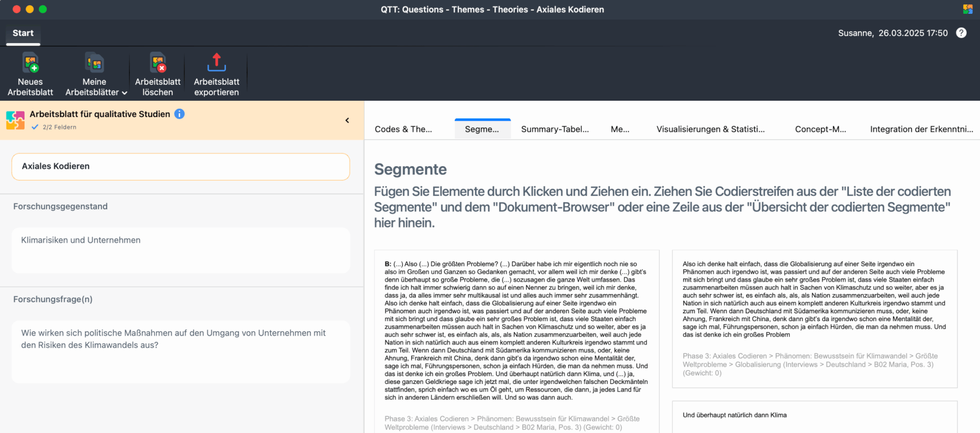
Task: Click the Neues Arbeitsblatt icon
Action: (30, 63)
